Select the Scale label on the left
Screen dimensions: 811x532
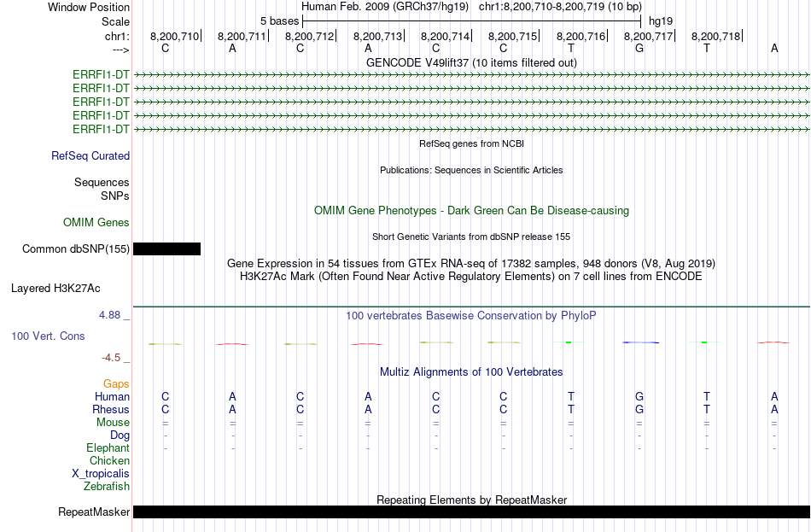click(x=115, y=21)
